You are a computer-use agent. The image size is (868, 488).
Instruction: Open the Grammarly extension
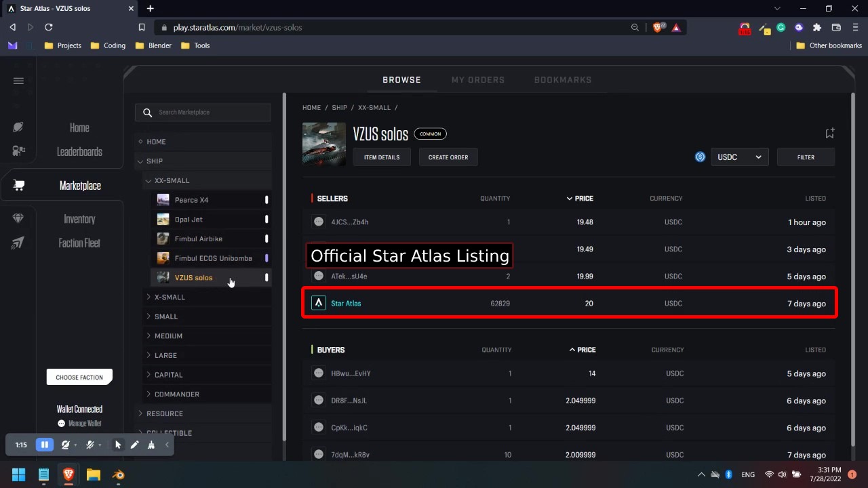(x=781, y=27)
